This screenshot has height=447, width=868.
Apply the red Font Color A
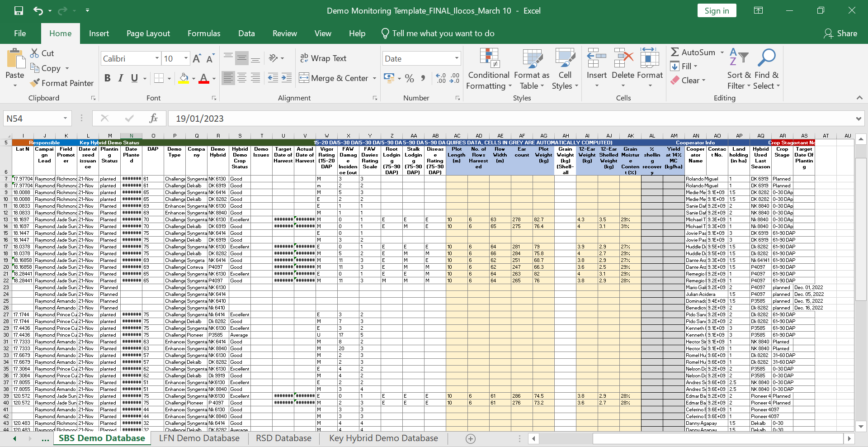[204, 78]
